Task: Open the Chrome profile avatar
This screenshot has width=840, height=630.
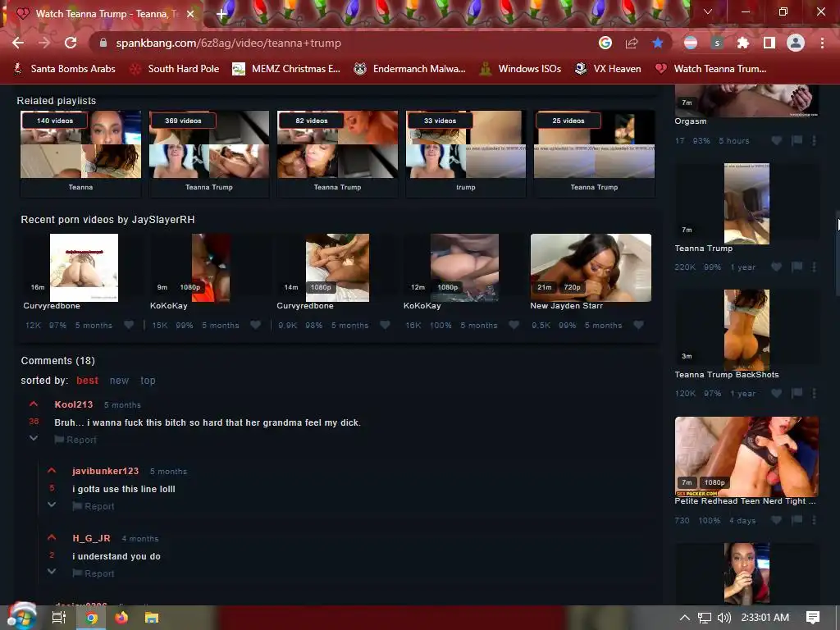Action: pyautogui.click(x=796, y=43)
